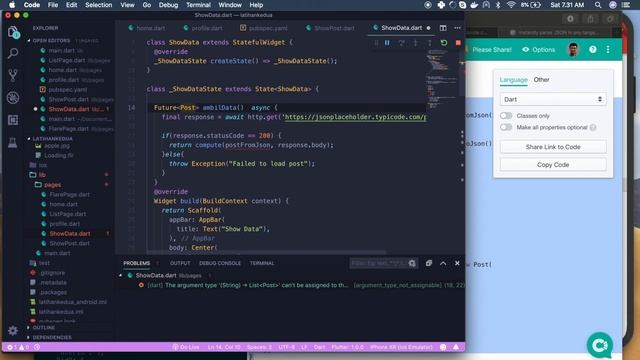Screen dimensions: 640x360
Task: Open the chat bubble in browser window
Action: coord(600,345)
